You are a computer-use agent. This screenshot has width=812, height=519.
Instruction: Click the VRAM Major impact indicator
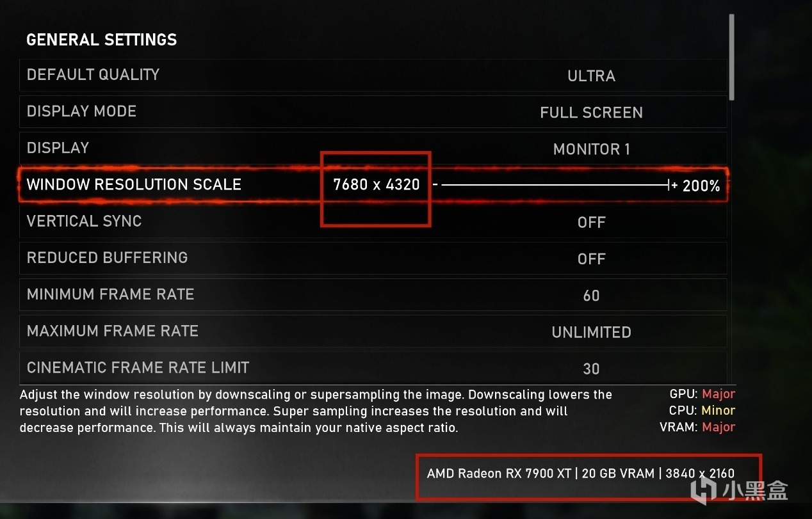(x=718, y=427)
